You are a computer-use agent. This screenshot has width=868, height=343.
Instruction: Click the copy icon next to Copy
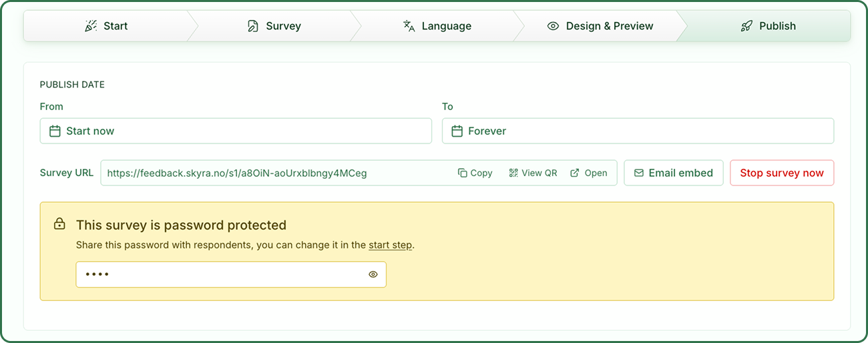point(462,173)
